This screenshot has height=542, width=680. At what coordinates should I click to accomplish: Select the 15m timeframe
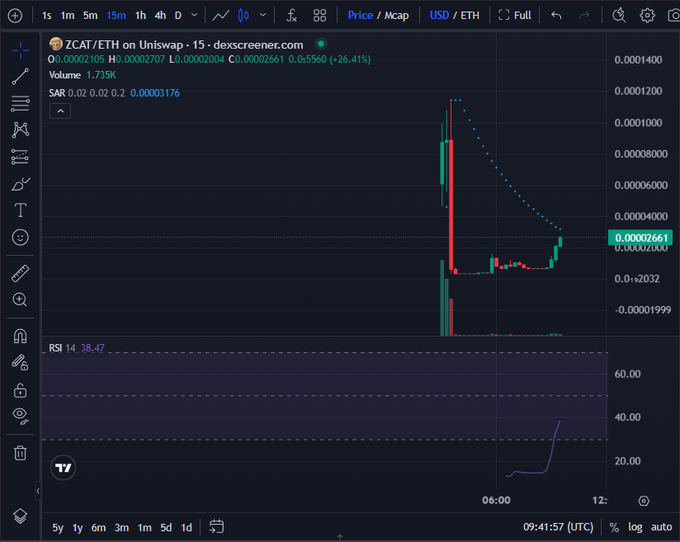[x=116, y=16]
